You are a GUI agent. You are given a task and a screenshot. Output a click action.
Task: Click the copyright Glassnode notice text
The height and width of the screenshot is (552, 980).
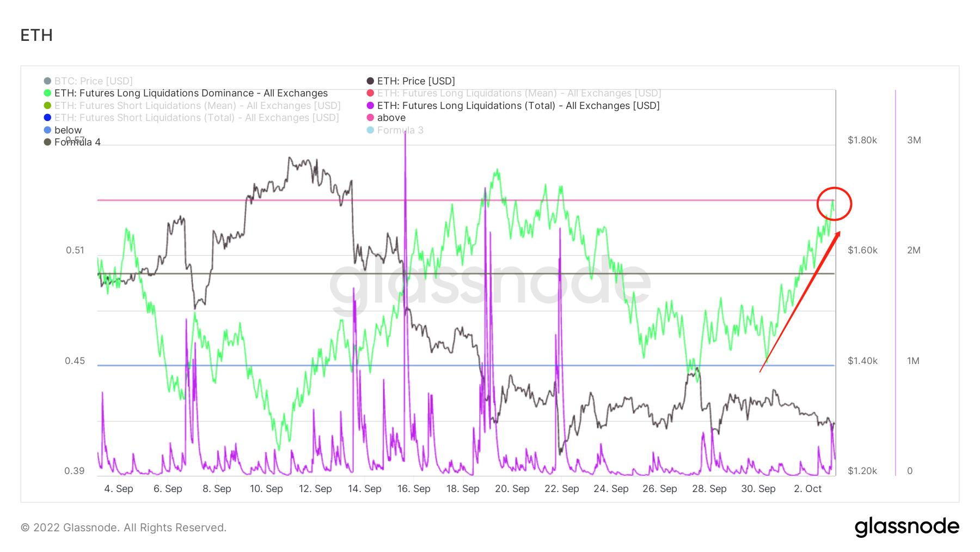[124, 527]
